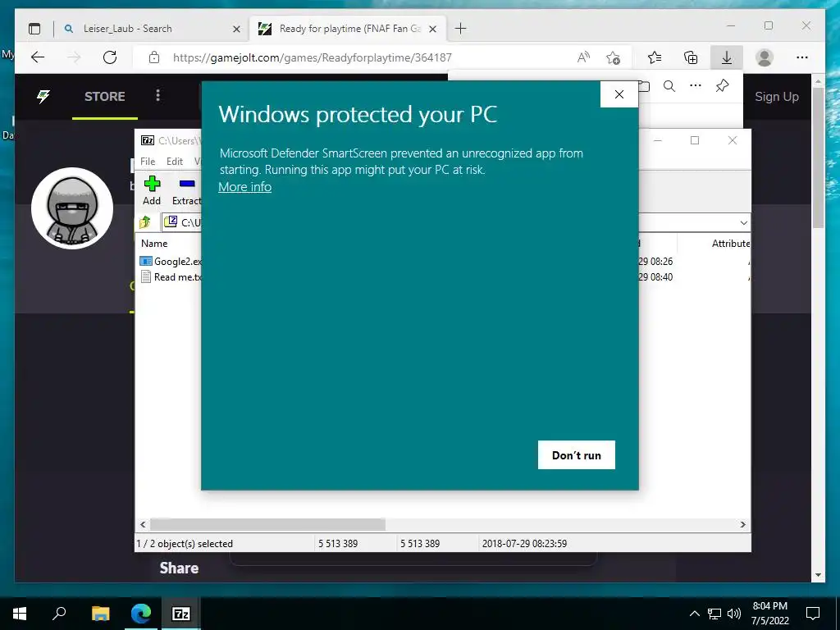Click the Microsoft Edge taskbar icon
This screenshot has height=630, width=840.
click(x=141, y=614)
